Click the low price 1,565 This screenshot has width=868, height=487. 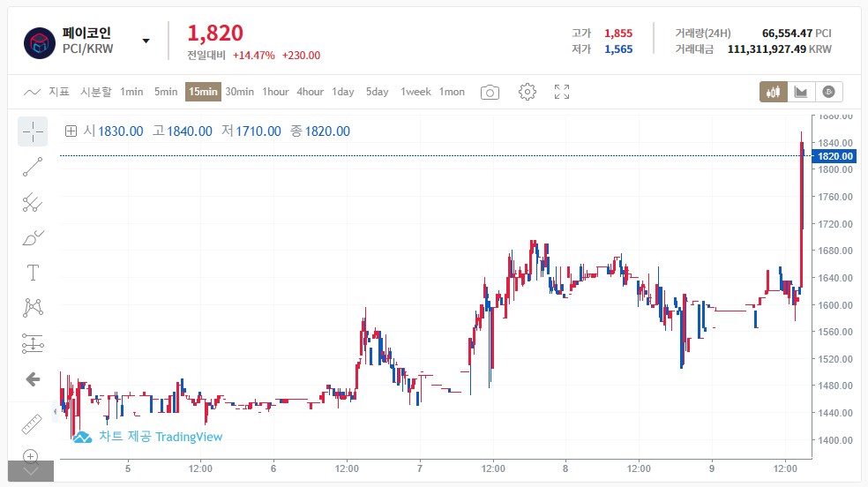coord(618,49)
